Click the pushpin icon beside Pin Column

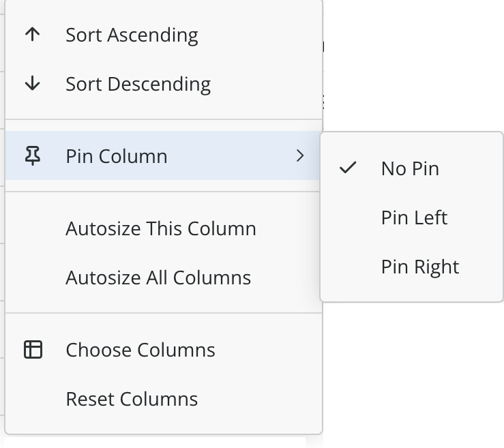33,156
